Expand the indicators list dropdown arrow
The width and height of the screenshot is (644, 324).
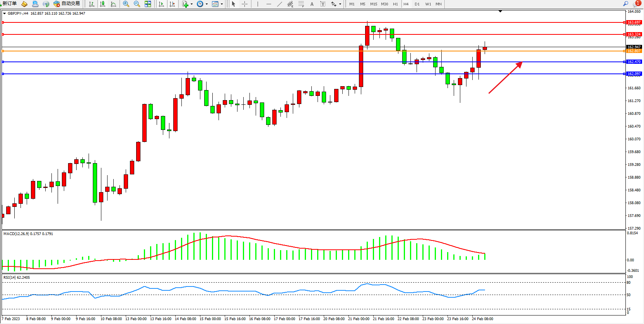tap(192, 4)
